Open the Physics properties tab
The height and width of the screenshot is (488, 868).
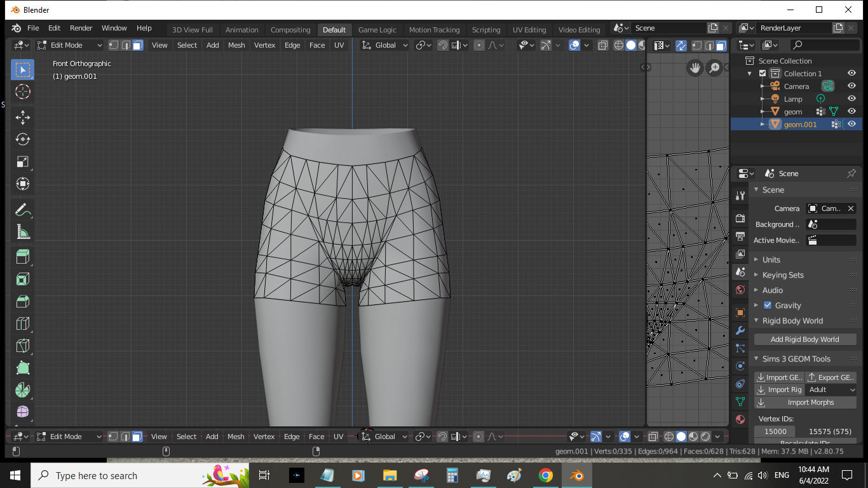740,366
